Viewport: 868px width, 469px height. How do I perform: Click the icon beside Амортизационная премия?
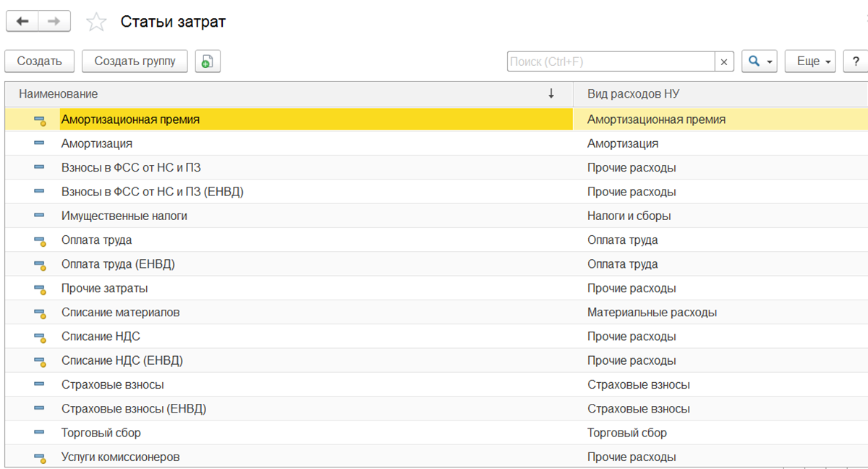click(x=40, y=120)
